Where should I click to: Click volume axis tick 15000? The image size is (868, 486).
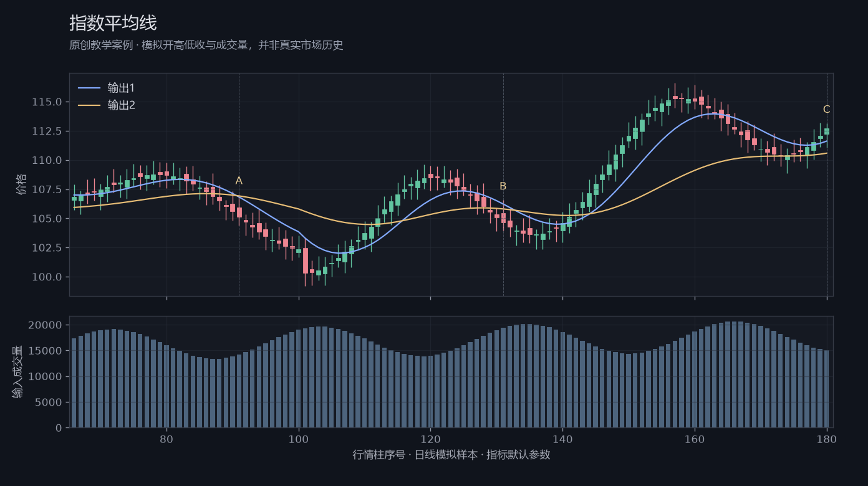(x=46, y=351)
